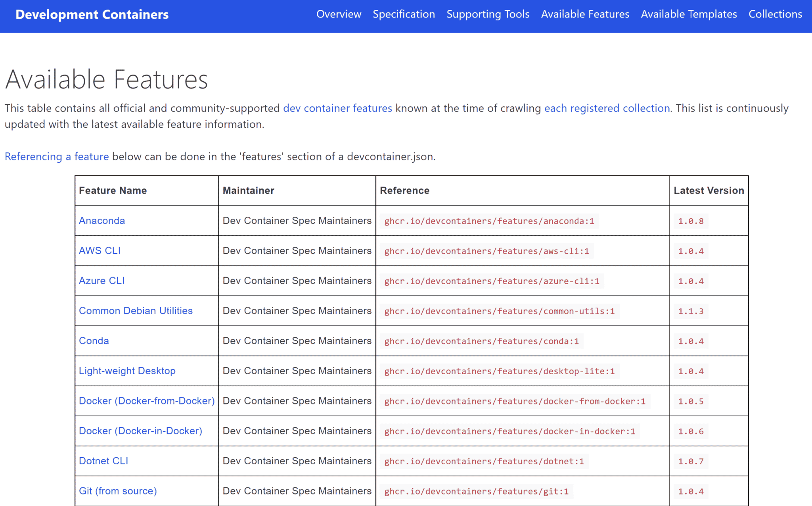
Task: Open the Anaconda feature page
Action: point(102,221)
